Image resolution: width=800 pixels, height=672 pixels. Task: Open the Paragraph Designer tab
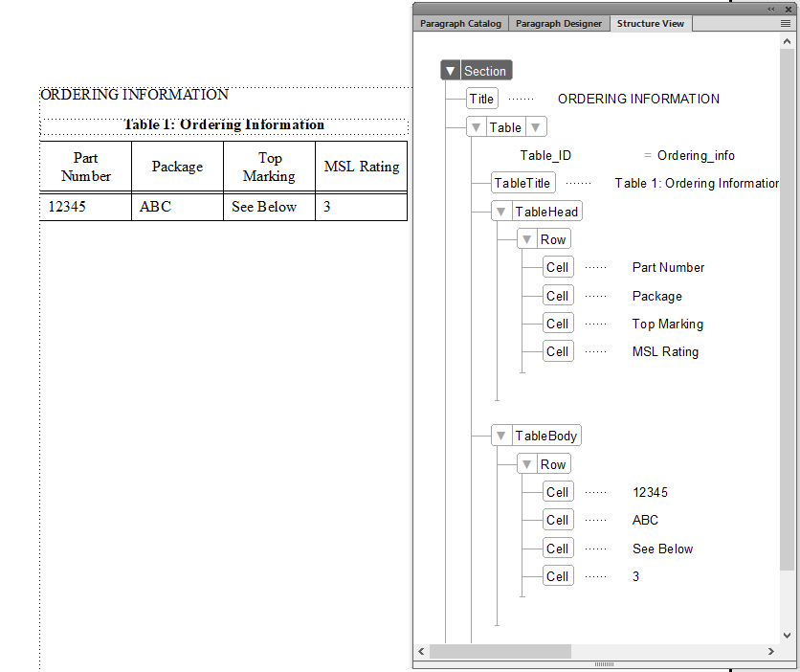click(x=559, y=24)
